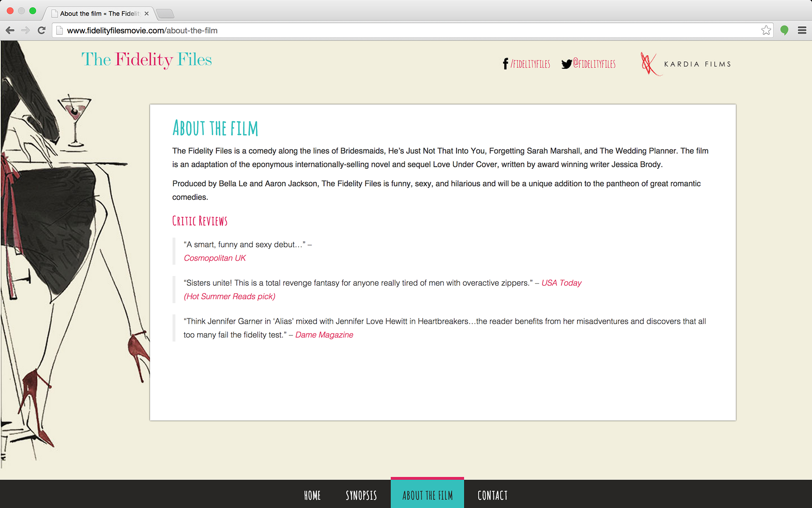Click The Fidelity Files site logo
812x508 pixels.
point(146,60)
